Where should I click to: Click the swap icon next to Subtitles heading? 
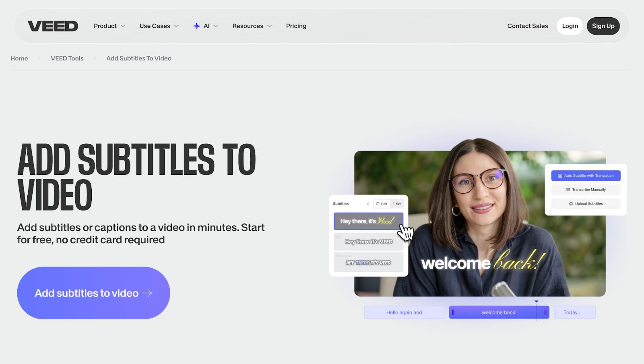(368, 203)
